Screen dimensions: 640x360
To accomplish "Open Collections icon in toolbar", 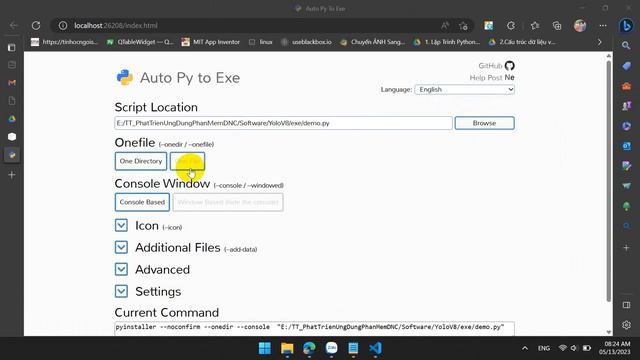I will [x=557, y=25].
